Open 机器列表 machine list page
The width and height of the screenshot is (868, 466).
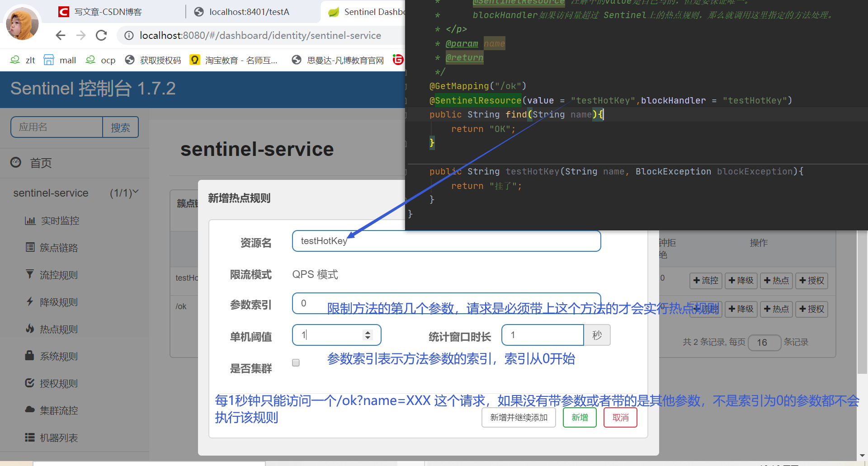pos(59,438)
